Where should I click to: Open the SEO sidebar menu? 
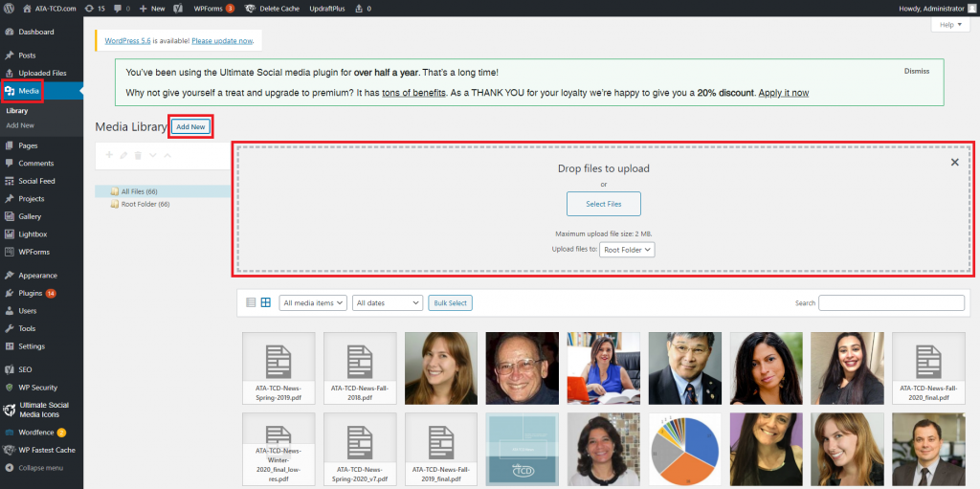(25, 369)
